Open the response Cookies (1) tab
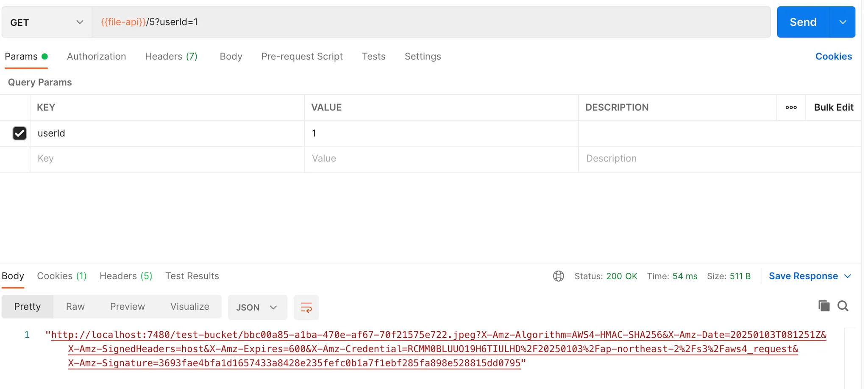 pos(62,276)
